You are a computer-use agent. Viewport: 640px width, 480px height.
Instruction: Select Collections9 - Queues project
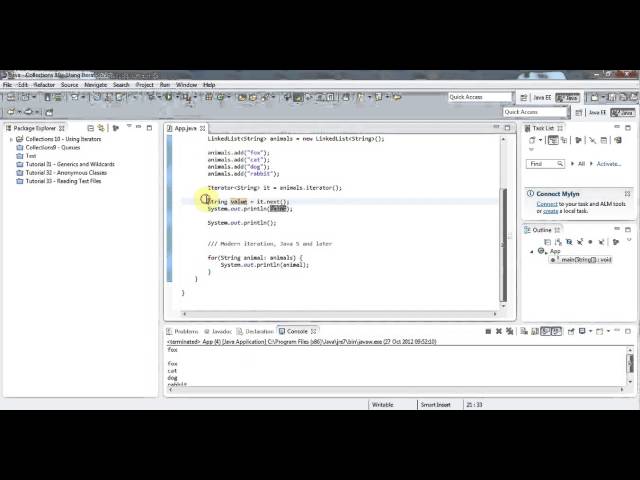[x=53, y=148]
